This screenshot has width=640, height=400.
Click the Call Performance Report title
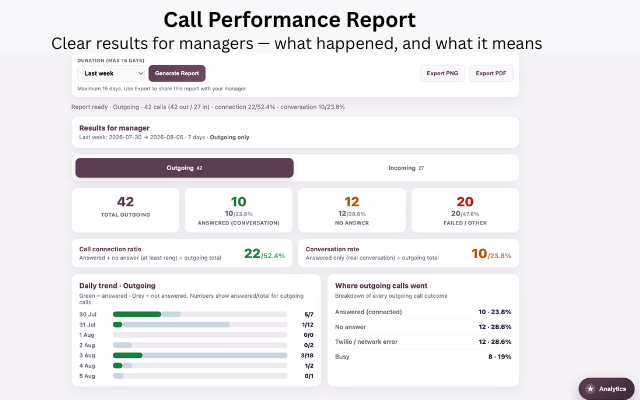click(x=290, y=20)
